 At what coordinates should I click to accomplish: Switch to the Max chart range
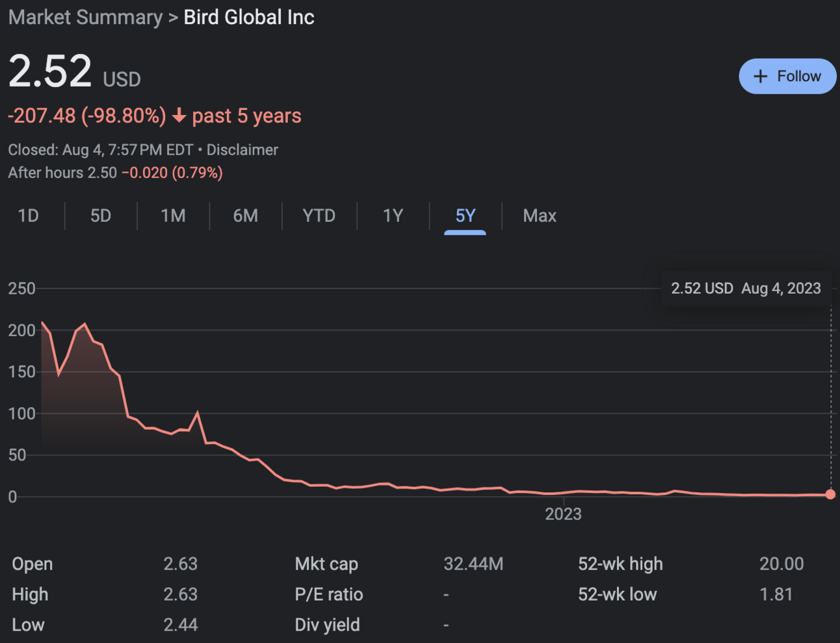pos(540,216)
